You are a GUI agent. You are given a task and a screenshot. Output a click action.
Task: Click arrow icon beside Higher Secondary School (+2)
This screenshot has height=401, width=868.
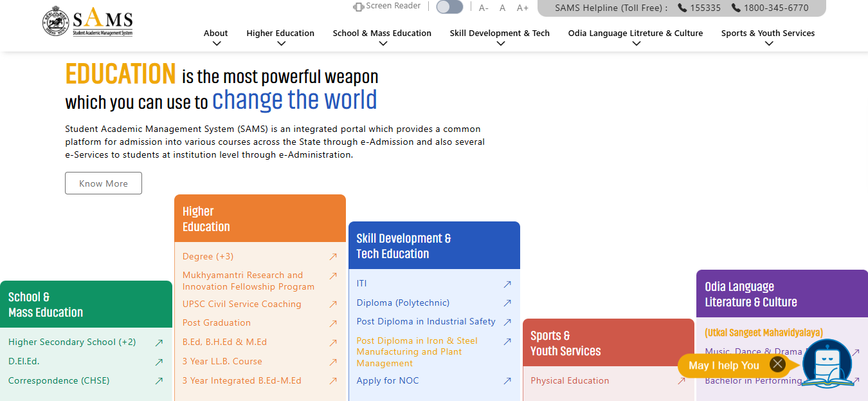tap(159, 343)
